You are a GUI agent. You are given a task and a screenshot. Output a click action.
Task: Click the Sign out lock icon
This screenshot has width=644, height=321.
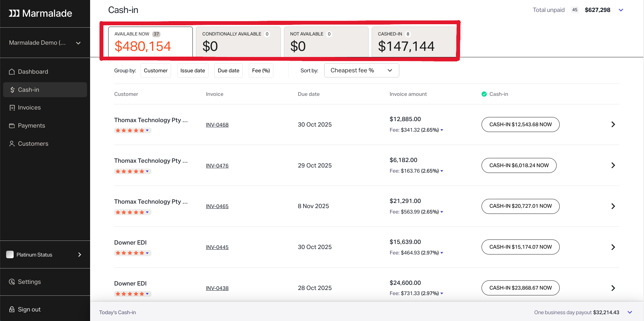pyautogui.click(x=12, y=309)
